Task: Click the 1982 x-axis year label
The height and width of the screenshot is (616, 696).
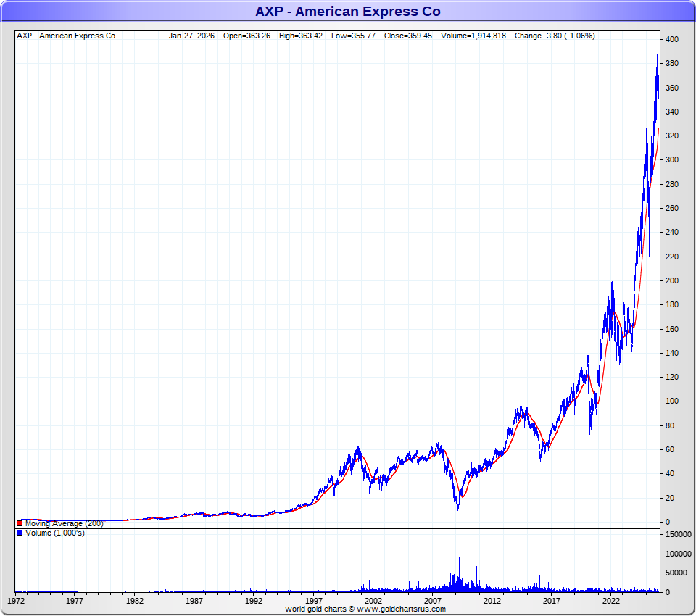Action: point(135,601)
